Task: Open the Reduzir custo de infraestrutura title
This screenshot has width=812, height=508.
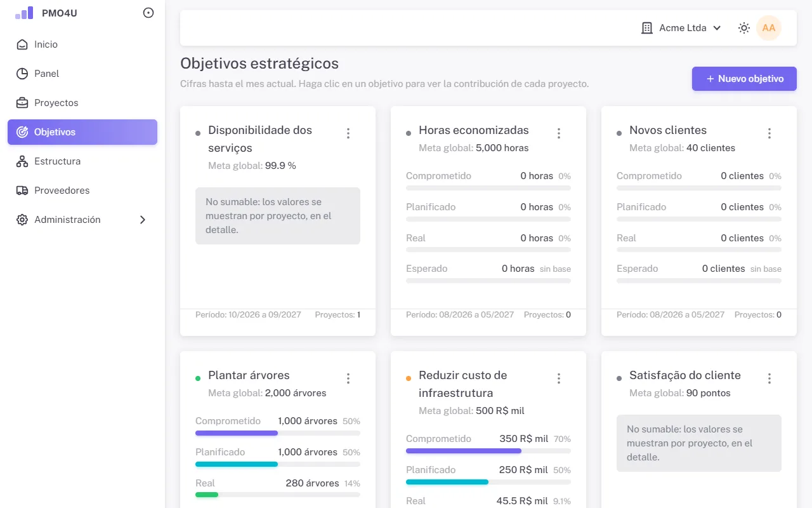Action: [463, 384]
